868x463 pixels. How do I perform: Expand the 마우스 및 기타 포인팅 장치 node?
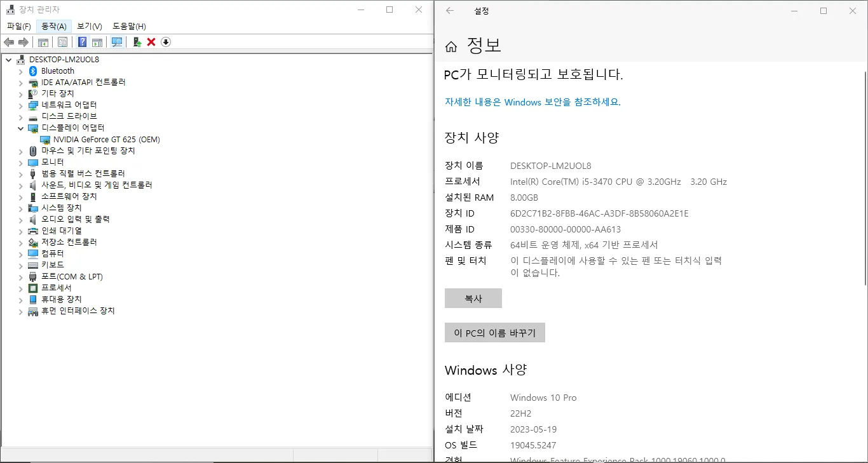(x=20, y=151)
